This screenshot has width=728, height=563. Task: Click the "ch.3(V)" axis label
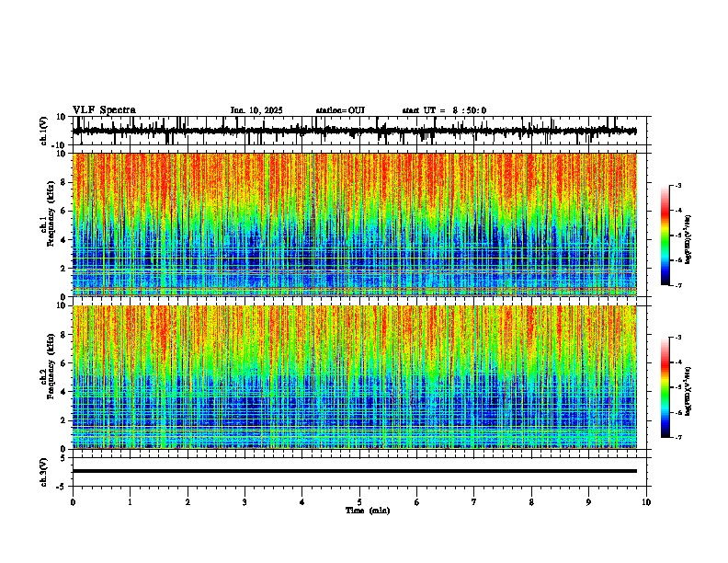44,473
